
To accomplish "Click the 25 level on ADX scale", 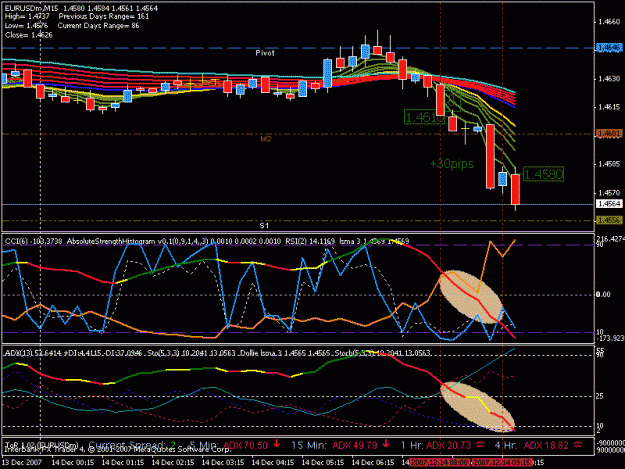I will (599, 396).
